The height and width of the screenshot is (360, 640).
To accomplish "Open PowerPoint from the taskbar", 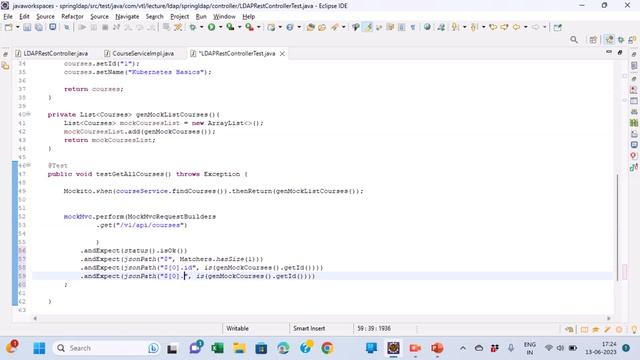I will point(437,348).
